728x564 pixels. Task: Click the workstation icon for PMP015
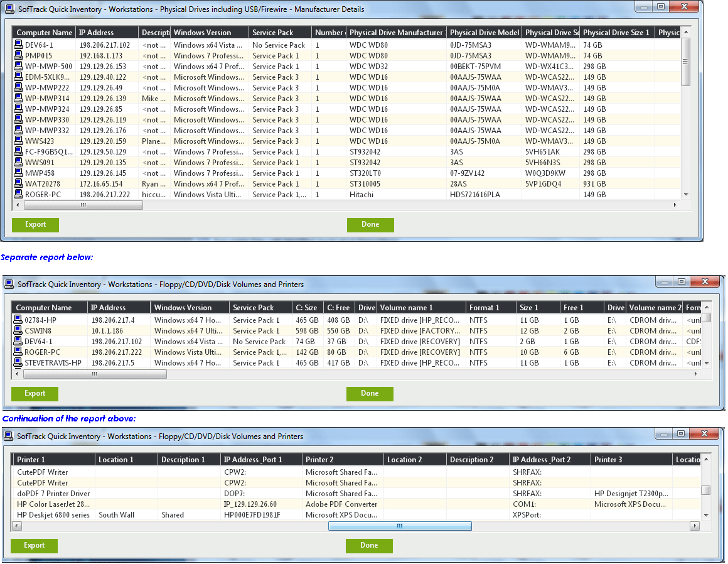click(x=19, y=56)
